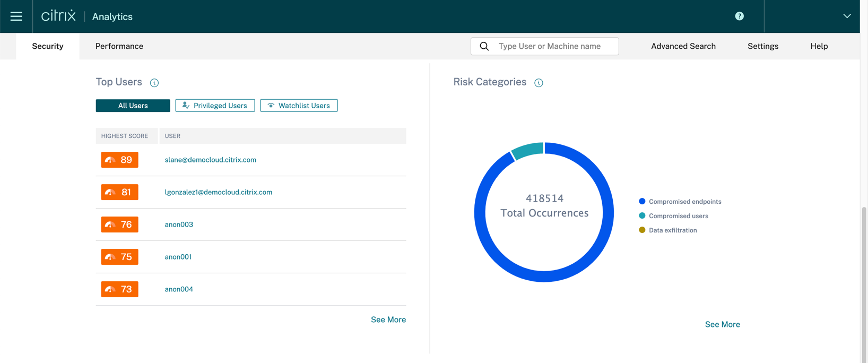Open user slane@democloud.citrix.com

click(x=210, y=160)
